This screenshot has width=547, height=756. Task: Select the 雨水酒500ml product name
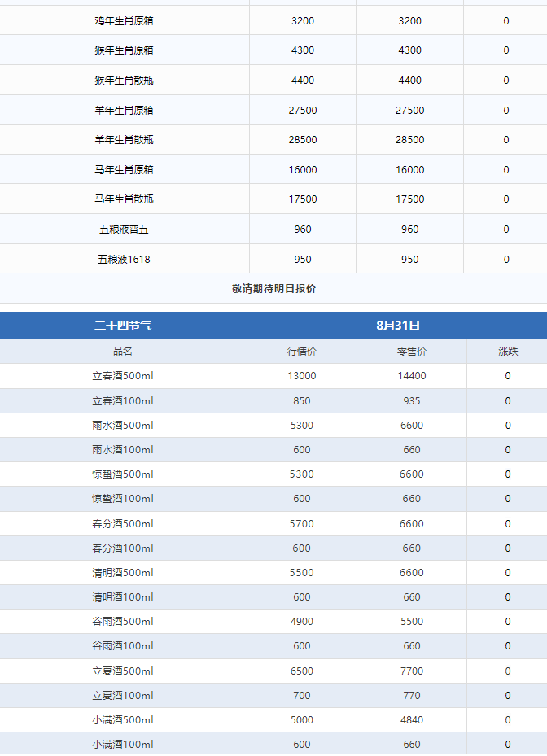click(123, 426)
